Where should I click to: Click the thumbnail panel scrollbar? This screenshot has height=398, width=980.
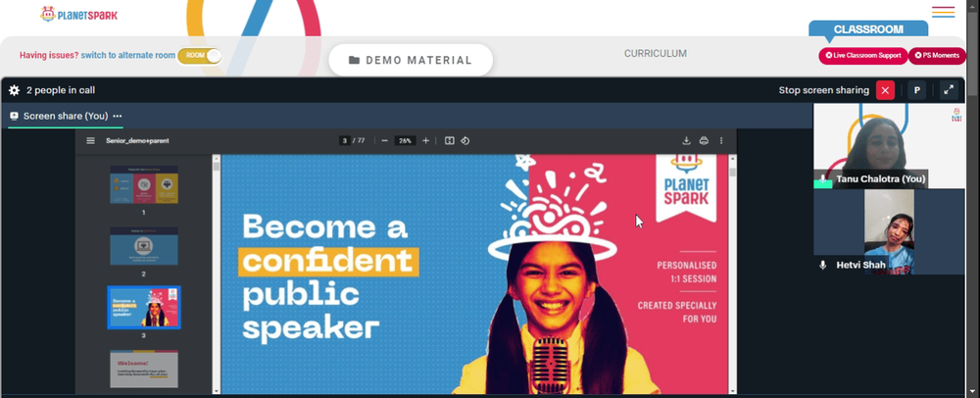point(217,167)
